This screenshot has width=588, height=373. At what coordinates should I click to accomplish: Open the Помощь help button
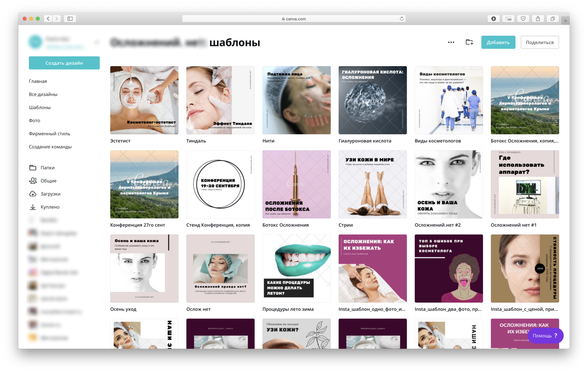[545, 336]
